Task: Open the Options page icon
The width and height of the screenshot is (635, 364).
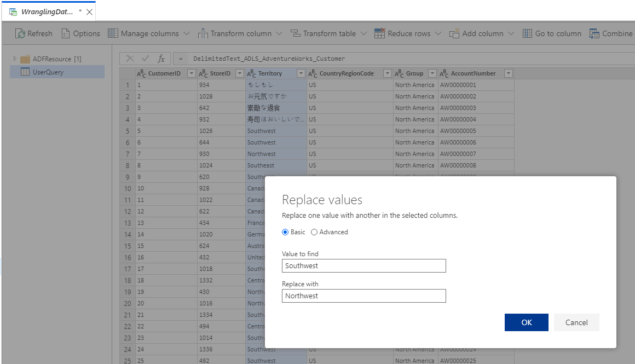Action: click(66, 33)
